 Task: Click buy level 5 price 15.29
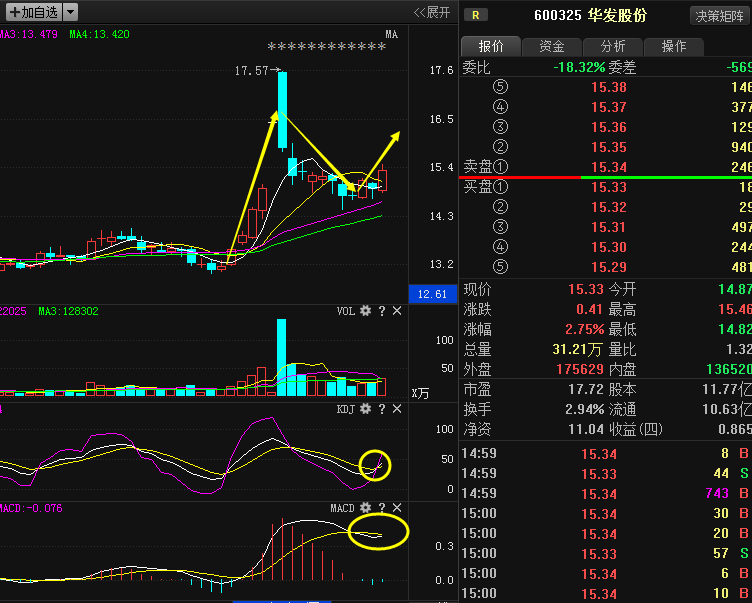(x=609, y=267)
